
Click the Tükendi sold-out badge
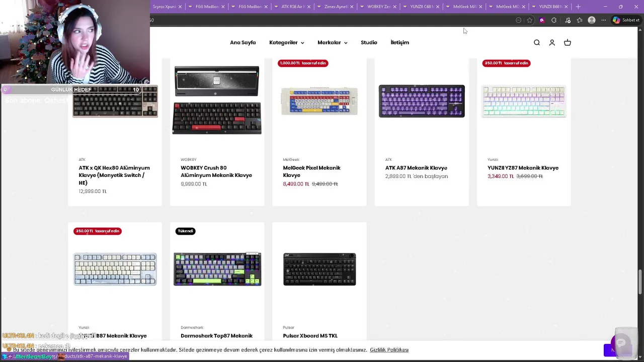click(185, 231)
